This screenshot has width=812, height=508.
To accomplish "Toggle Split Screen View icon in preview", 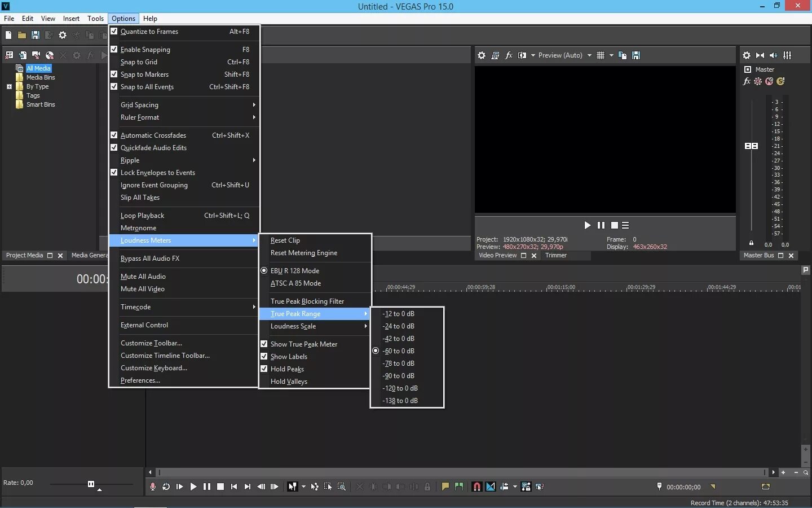I will click(x=522, y=55).
